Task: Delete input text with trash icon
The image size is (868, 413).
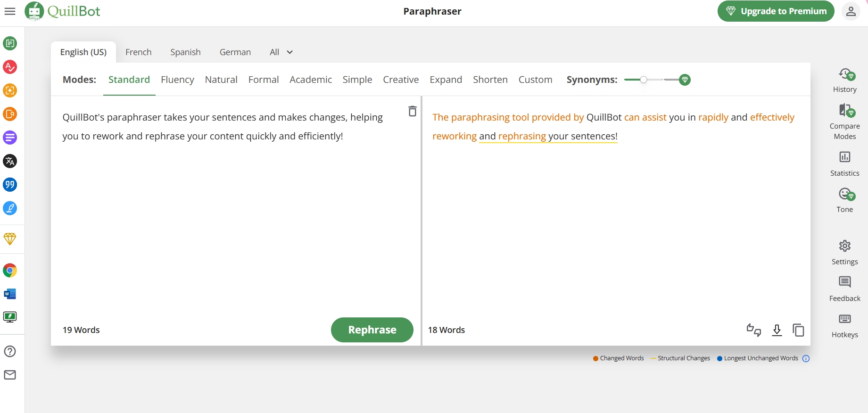Action: (x=413, y=111)
